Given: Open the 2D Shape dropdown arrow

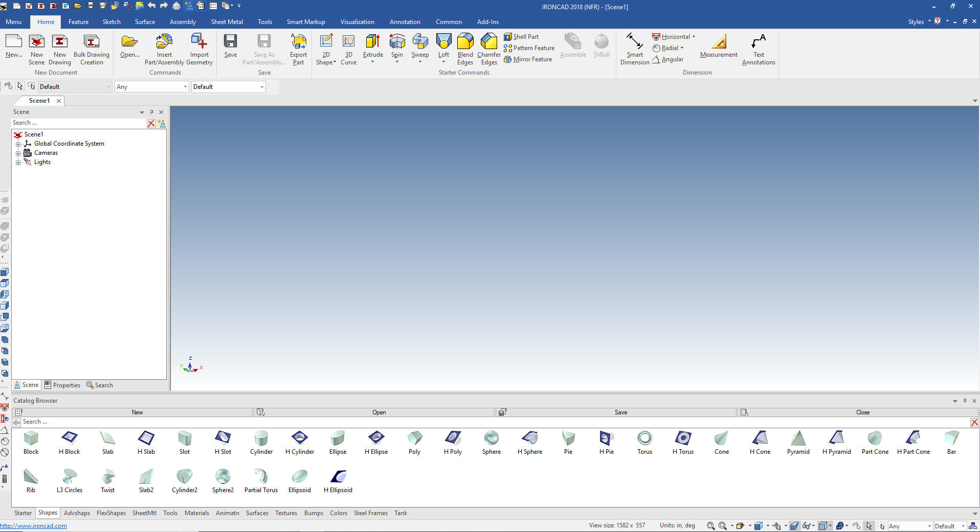Looking at the screenshot, I should [335, 62].
